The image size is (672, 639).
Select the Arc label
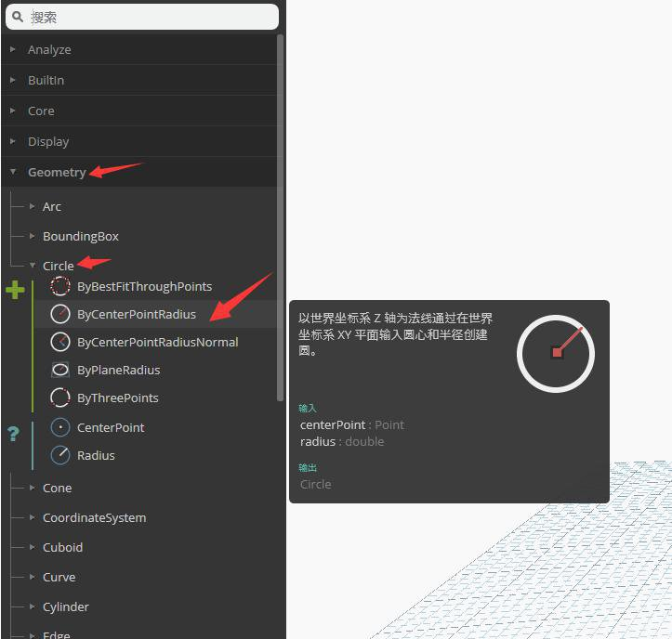pyautogui.click(x=52, y=206)
